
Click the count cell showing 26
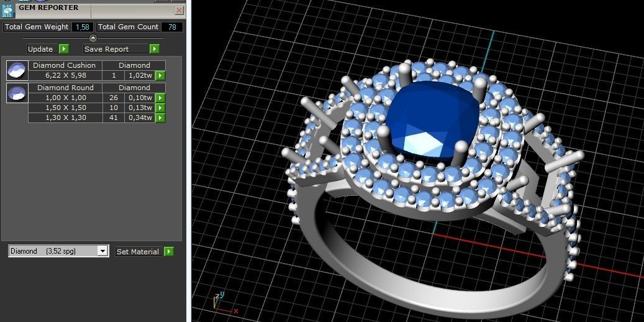point(114,98)
